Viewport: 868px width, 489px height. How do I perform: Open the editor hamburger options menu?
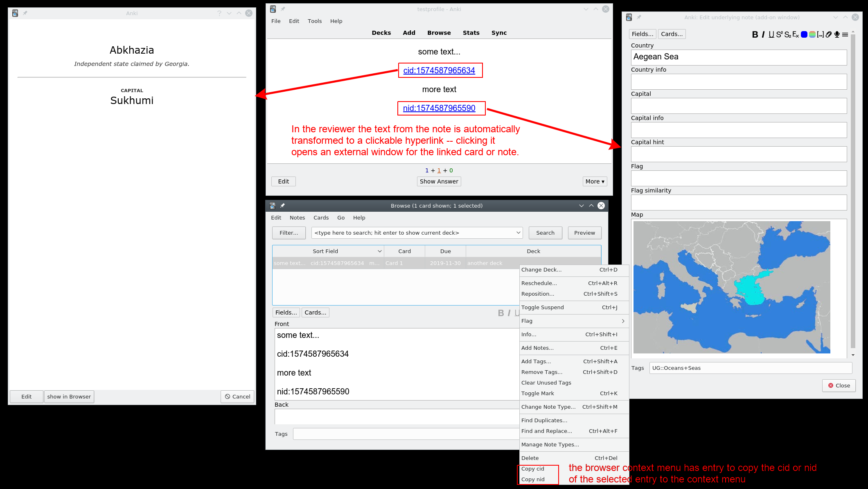pos(845,34)
